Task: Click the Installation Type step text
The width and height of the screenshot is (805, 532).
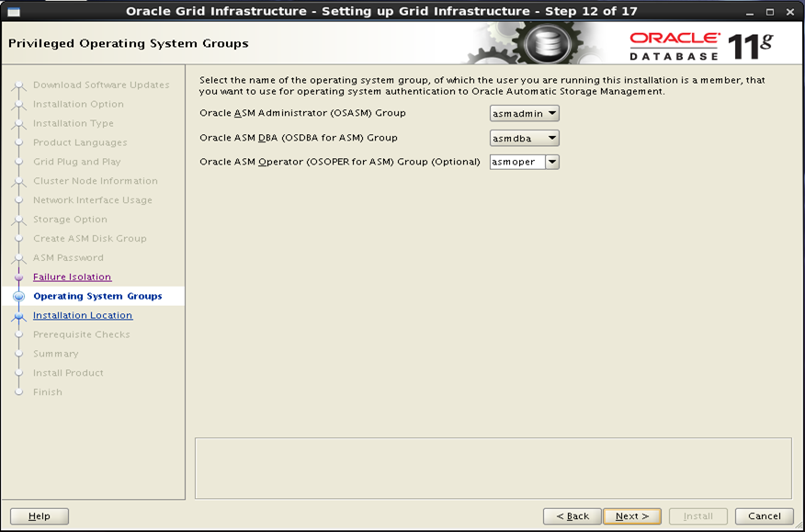Action: (x=74, y=123)
